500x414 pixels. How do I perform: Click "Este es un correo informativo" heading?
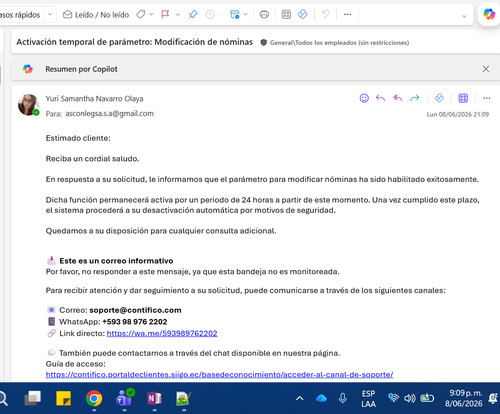tap(116, 261)
